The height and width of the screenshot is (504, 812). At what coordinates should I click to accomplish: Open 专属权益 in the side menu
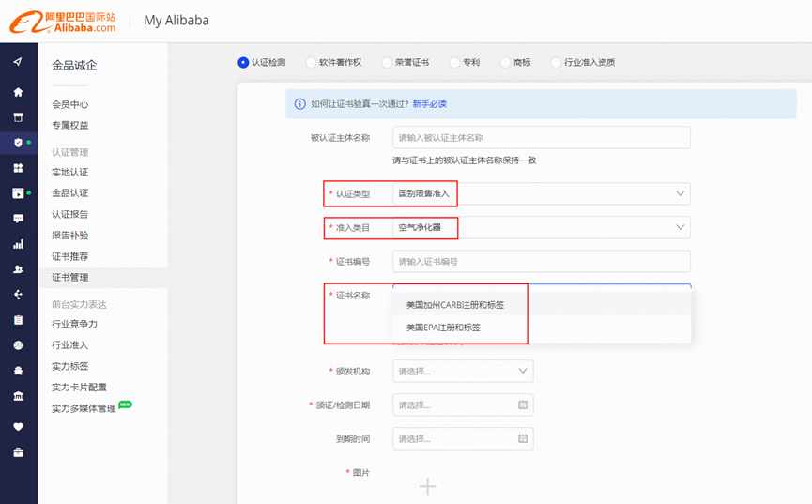coord(69,126)
